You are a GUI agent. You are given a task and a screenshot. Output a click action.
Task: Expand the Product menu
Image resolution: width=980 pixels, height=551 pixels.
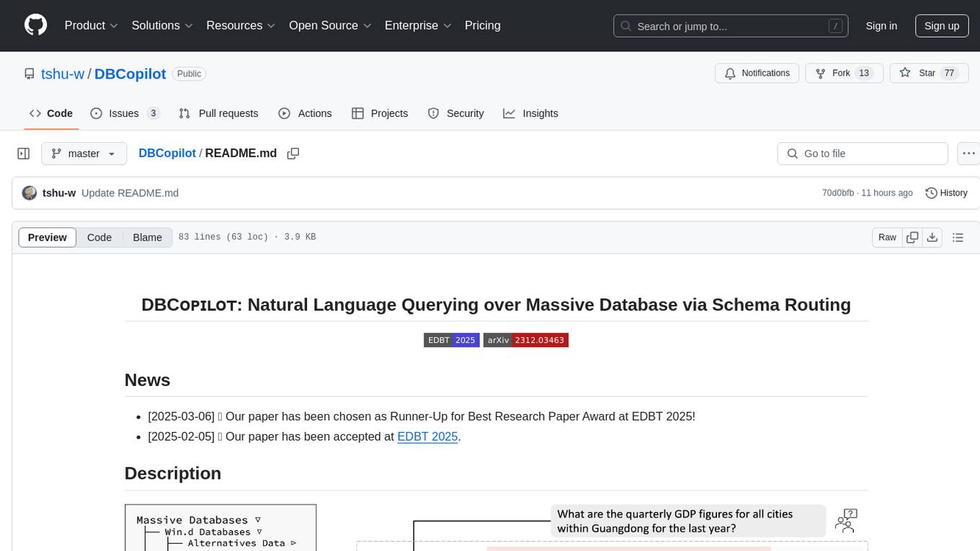92,25
